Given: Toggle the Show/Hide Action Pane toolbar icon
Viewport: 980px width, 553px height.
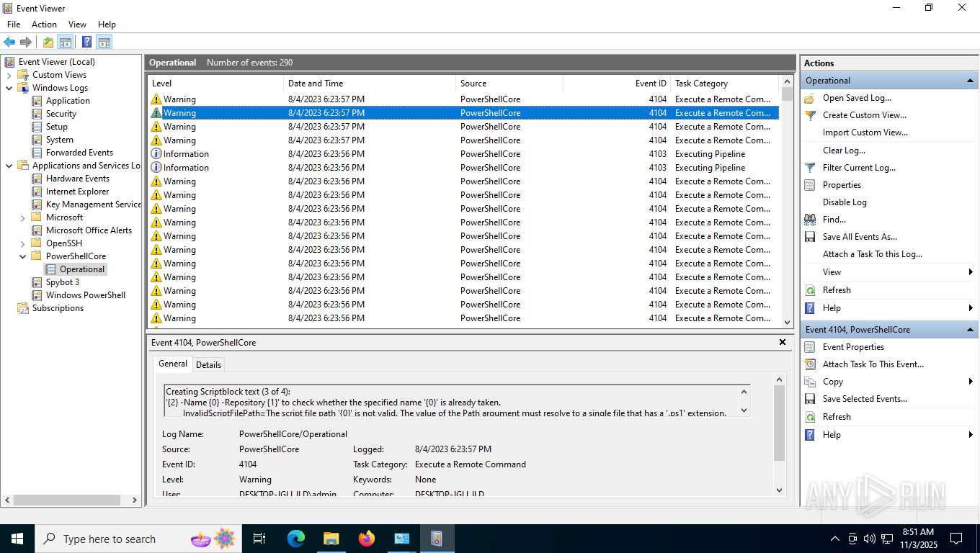Looking at the screenshot, I should pos(104,42).
